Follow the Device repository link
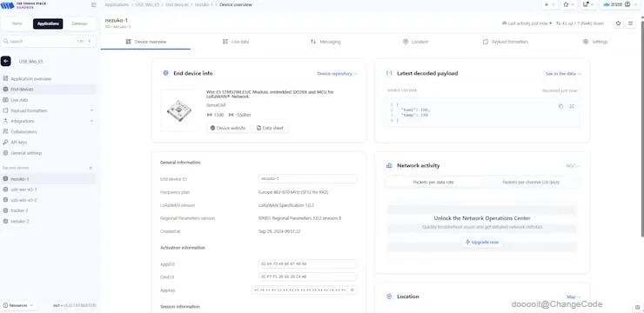The image size is (644, 313). (337, 73)
